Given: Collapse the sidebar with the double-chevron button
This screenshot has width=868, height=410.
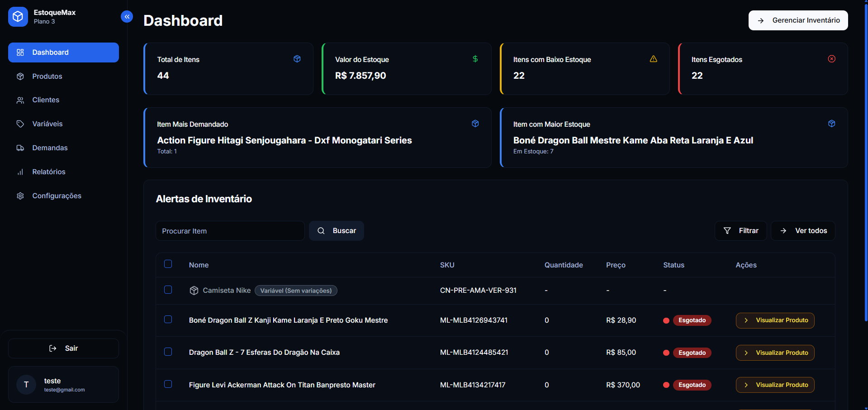Looking at the screenshot, I should pyautogui.click(x=127, y=17).
